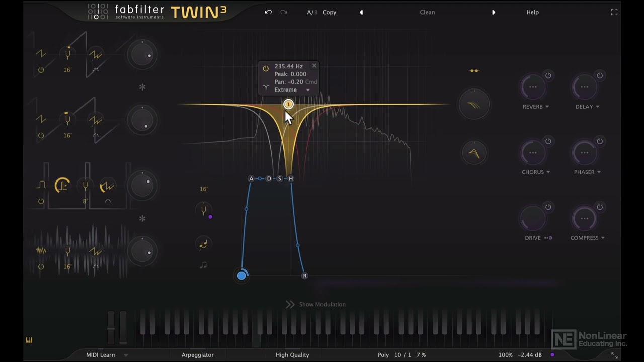Switch to the A/B state
644x362 pixels.
pyautogui.click(x=312, y=12)
